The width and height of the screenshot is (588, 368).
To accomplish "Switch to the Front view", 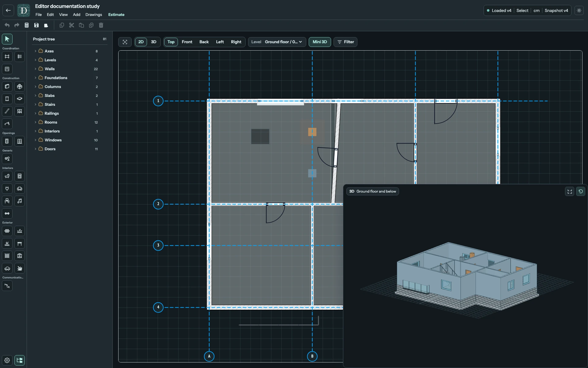I will (x=187, y=42).
